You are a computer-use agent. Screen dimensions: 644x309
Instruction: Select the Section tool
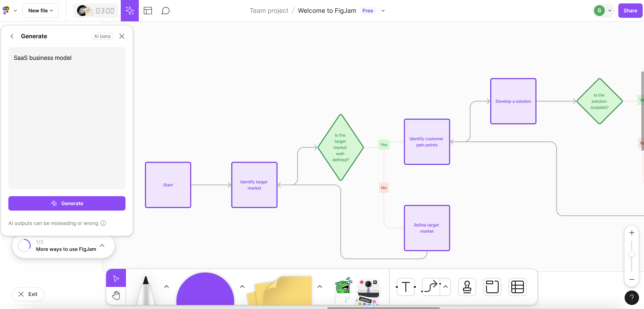[492, 286]
